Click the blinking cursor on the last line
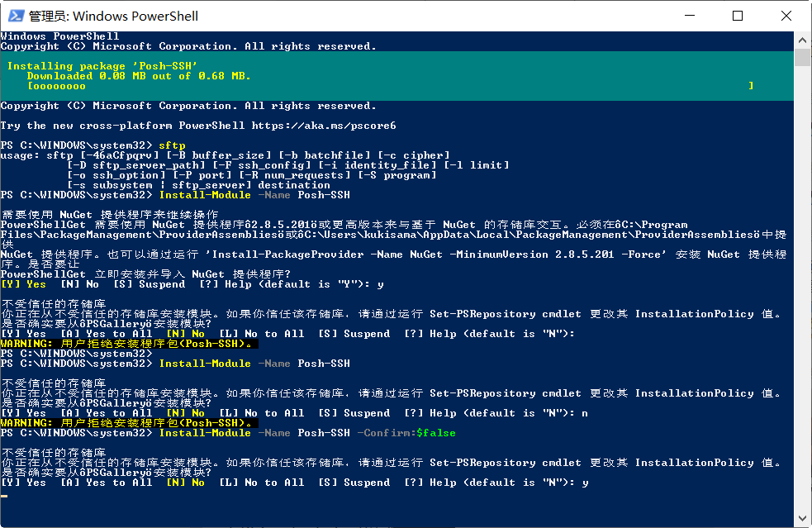The image size is (812, 528). [x=4, y=496]
